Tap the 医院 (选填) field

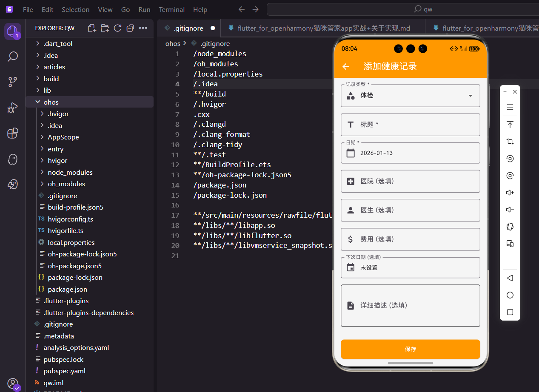[411, 181]
